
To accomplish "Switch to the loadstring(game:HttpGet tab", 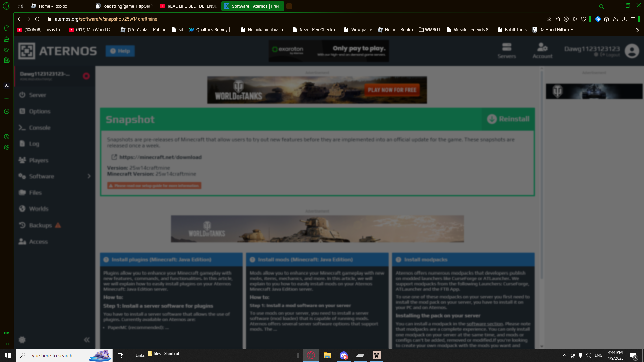I will coord(123,6).
